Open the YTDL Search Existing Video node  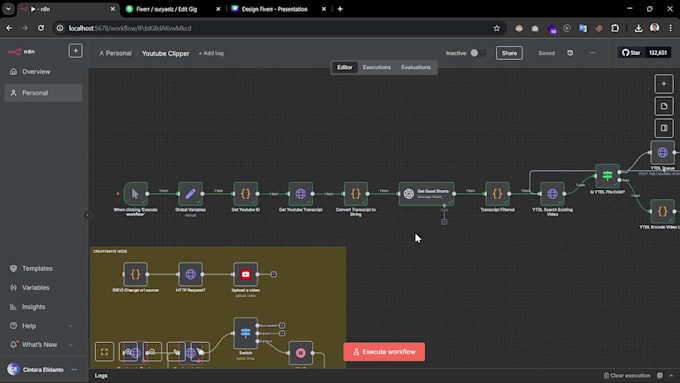coord(552,193)
